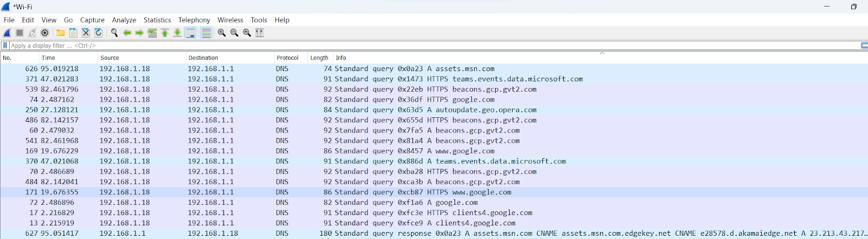Go to a specified packet

152,33
